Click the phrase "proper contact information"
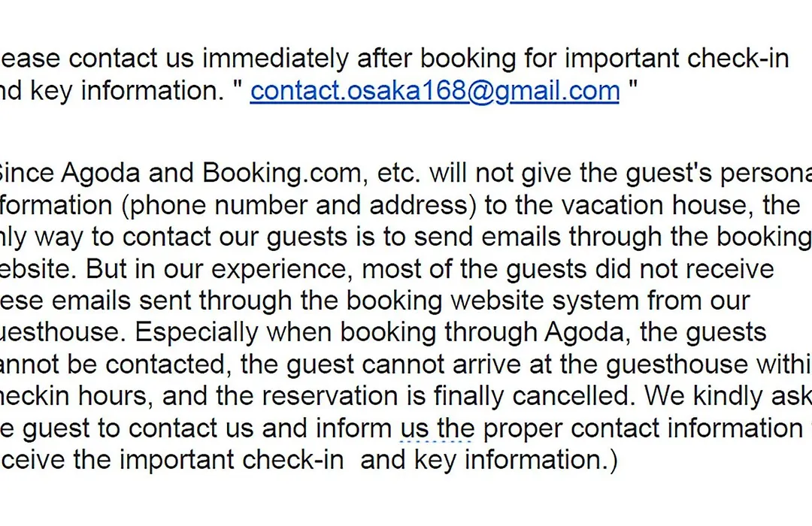Image resolution: width=812 pixels, height=526 pixels. click(643, 428)
